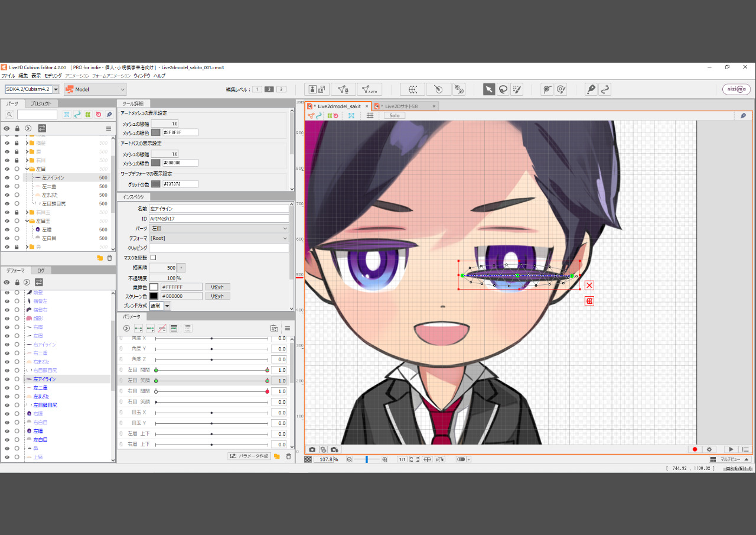Select the lasso selection tool
The width and height of the screenshot is (756, 535).
pyautogui.click(x=503, y=89)
